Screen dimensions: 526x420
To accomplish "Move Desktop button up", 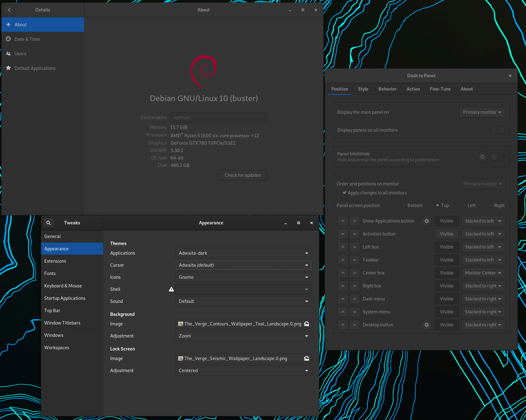I will [343, 325].
